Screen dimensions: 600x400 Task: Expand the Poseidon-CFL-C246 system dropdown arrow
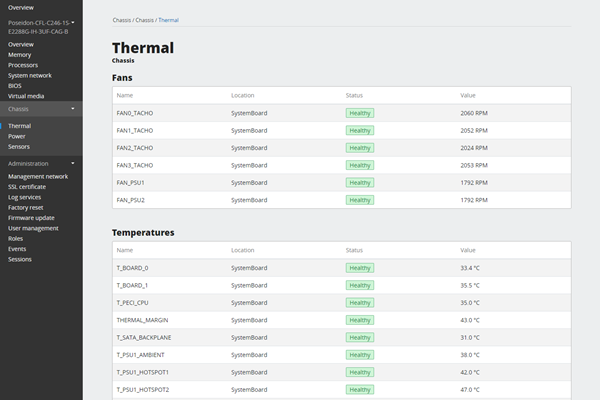click(x=73, y=23)
